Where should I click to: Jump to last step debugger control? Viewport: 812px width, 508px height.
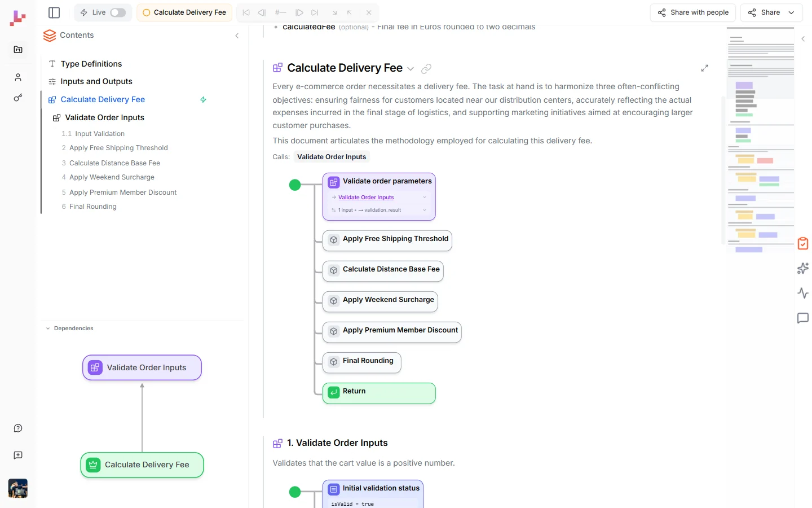pyautogui.click(x=315, y=12)
